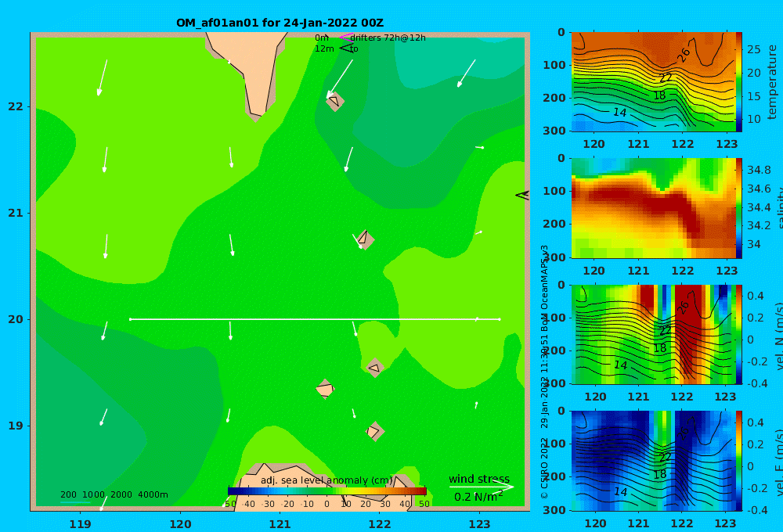Viewport: 783px width, 532px height.
Task: Click the magenta drifter arrow legend symbol
Action: 346,37
